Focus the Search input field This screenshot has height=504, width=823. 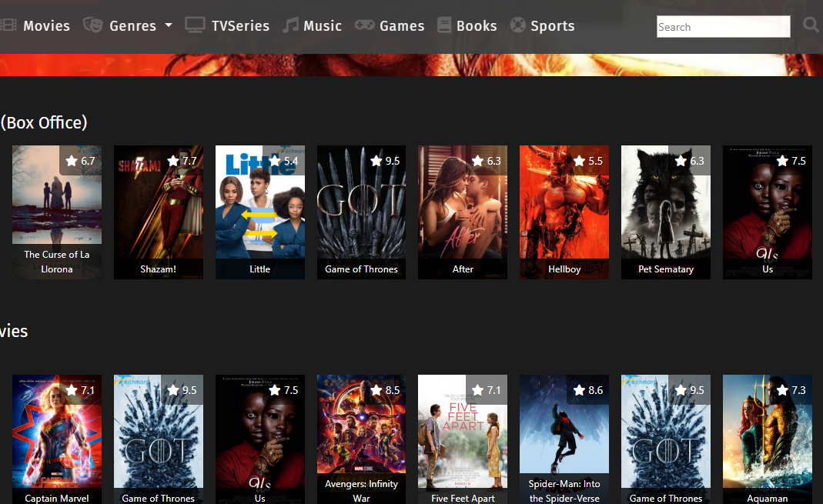point(723,27)
